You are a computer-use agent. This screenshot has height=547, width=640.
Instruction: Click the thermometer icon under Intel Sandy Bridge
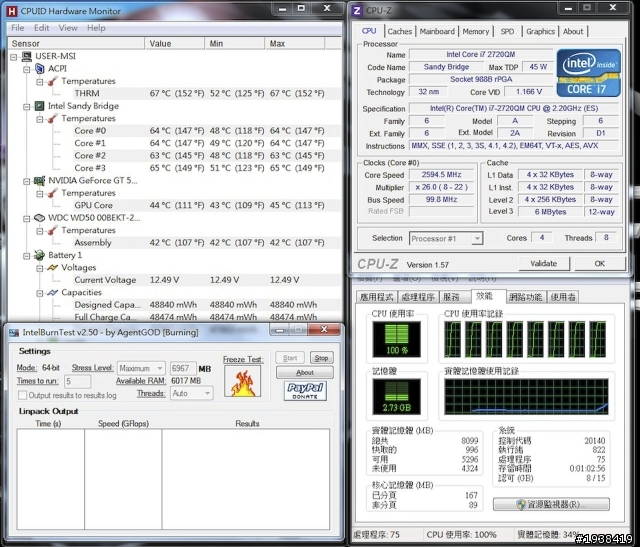click(53, 118)
